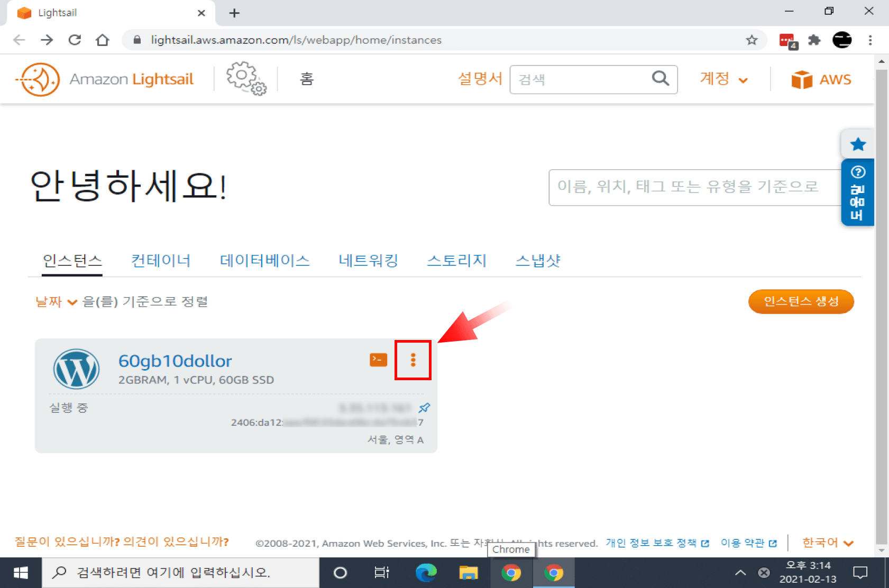Click the 질문이 있으십니까? 의견이 있으십니까? link
The image size is (889, 588).
click(122, 542)
